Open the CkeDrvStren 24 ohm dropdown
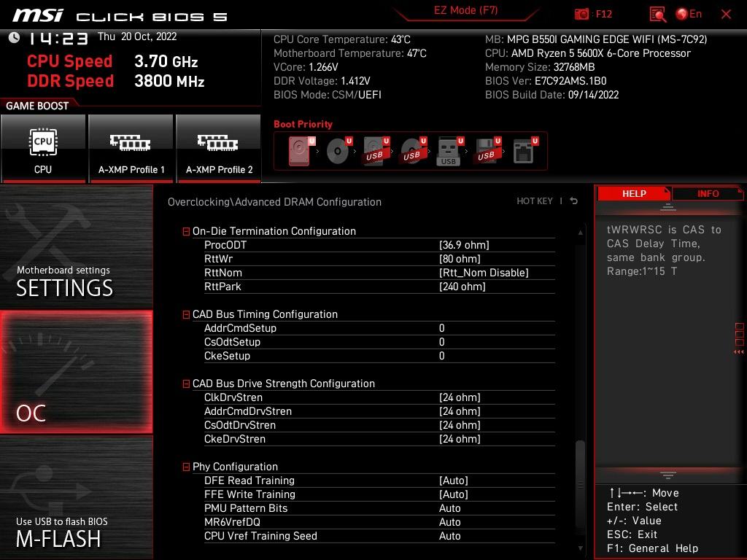The width and height of the screenshot is (747, 560). [x=460, y=438]
